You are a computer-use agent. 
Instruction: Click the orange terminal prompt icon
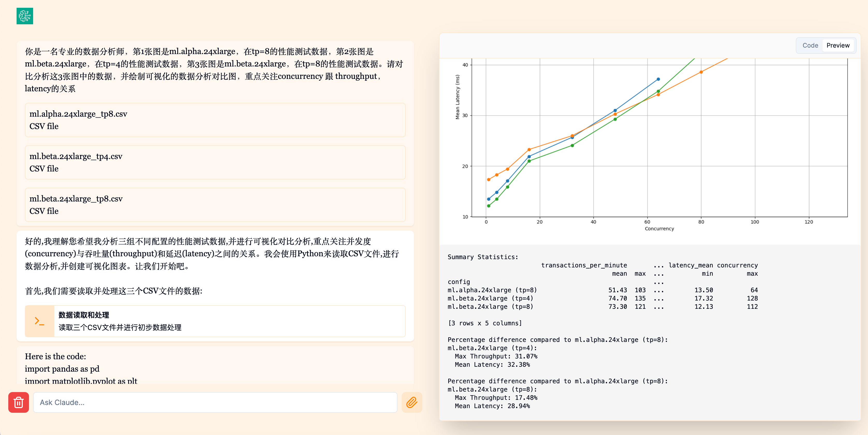39,321
